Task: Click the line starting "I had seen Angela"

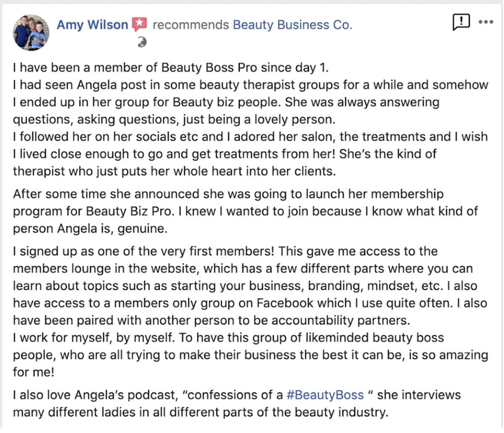Action: (250, 85)
